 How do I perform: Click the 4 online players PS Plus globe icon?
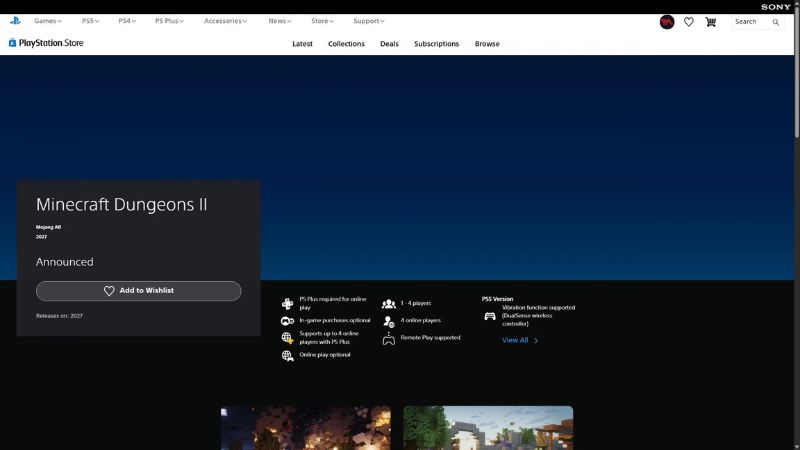(x=287, y=338)
